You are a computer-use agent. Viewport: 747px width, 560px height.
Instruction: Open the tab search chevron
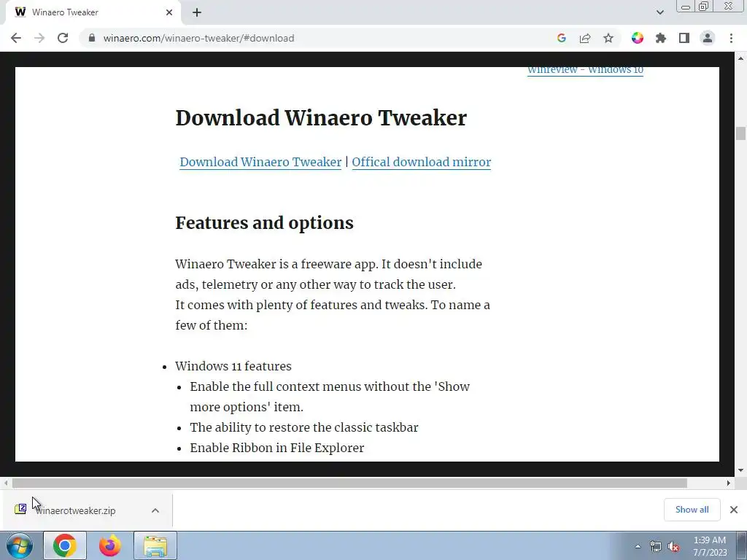click(x=659, y=12)
